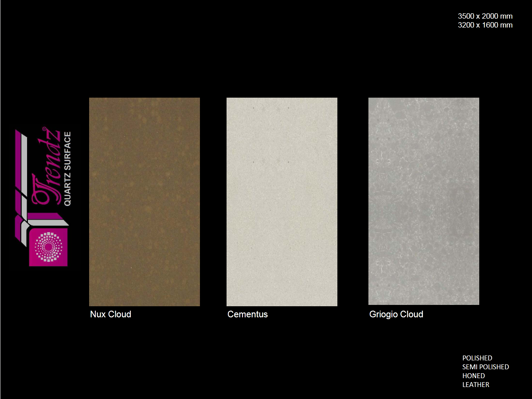
Task: Click the Griogio Cloud name label
Action: coord(396,314)
